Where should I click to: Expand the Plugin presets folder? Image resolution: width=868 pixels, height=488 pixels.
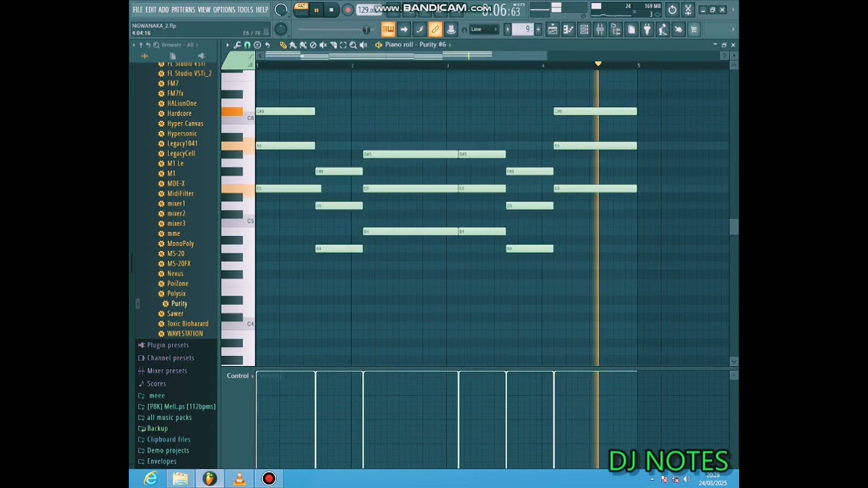point(167,345)
